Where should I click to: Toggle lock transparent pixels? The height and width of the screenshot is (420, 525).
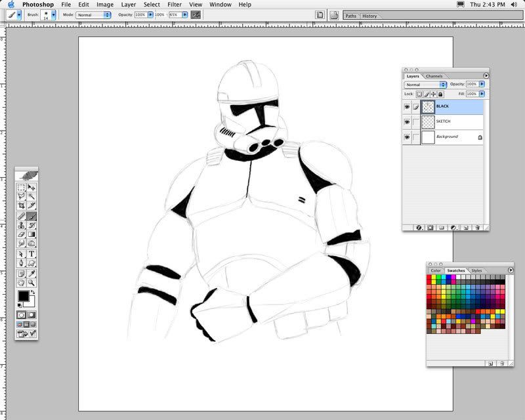pyautogui.click(x=419, y=94)
